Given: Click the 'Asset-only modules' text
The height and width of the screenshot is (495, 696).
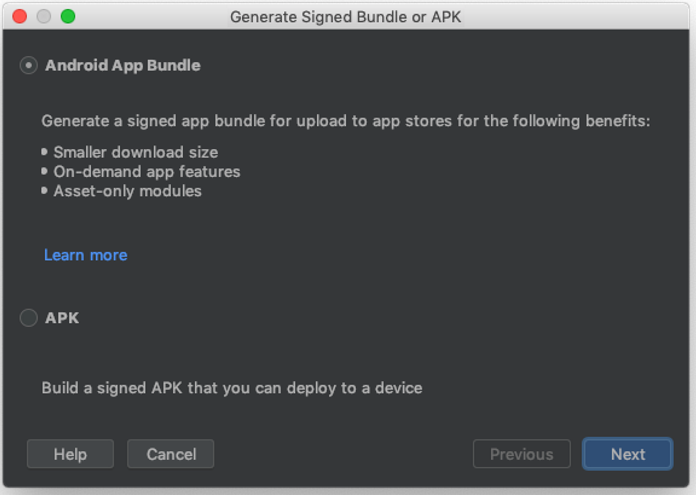Looking at the screenshot, I should click(127, 191).
